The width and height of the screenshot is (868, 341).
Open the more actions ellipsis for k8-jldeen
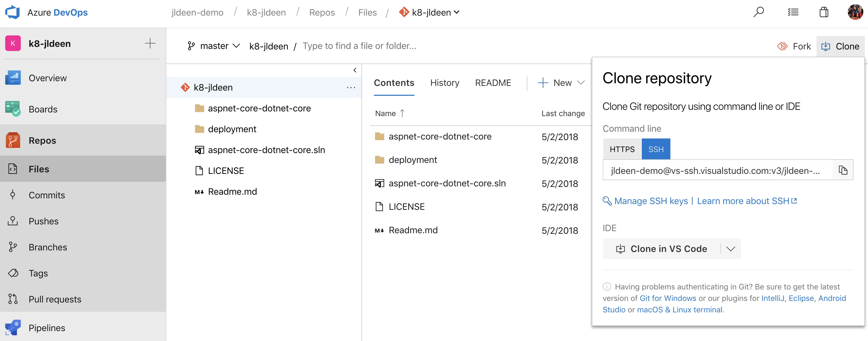(351, 87)
